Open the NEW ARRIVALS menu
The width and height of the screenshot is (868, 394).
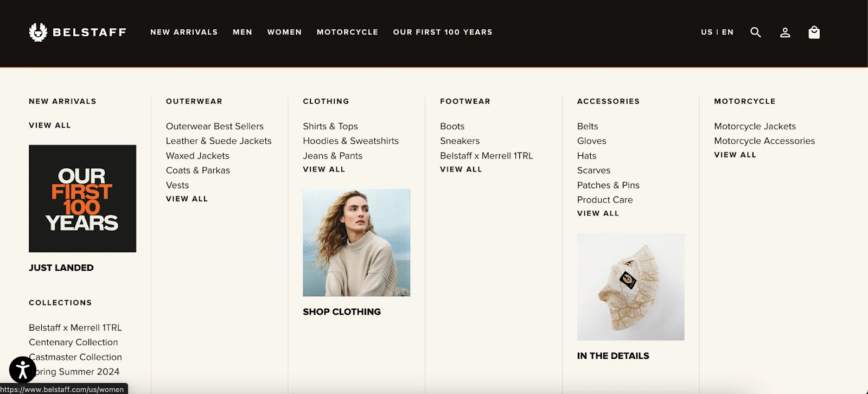point(184,32)
